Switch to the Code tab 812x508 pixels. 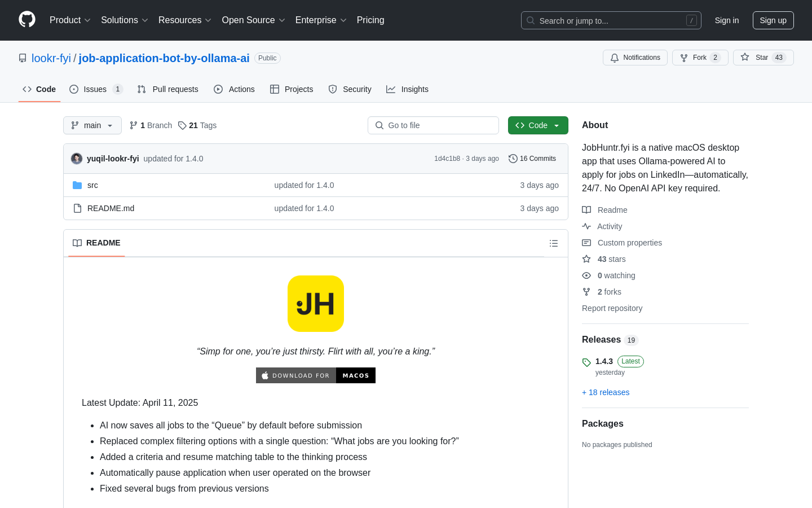39,89
